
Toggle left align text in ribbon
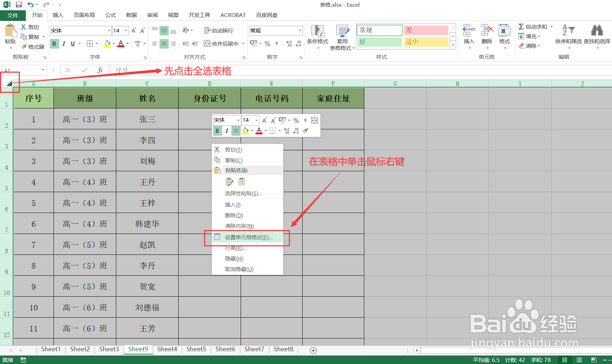155,44
